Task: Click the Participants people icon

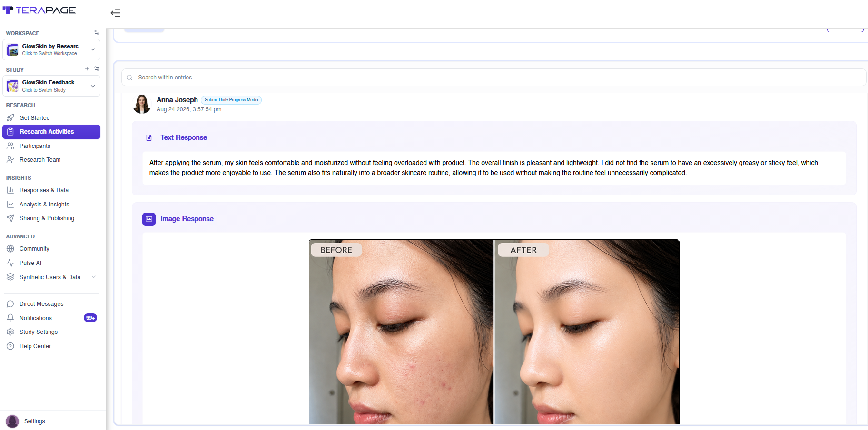Action: (10, 146)
